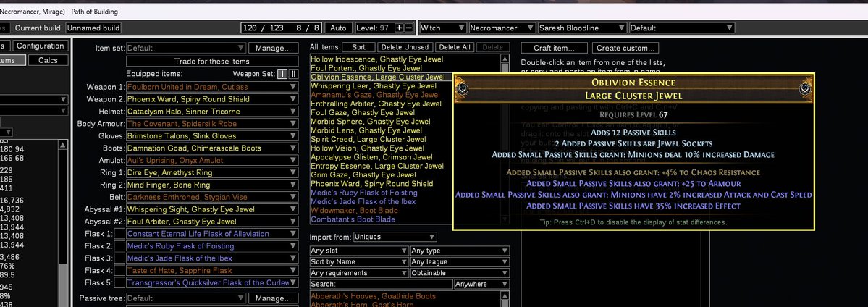The width and height of the screenshot is (868, 307).
Task: Open Sort by Name dropdown
Action: pos(359,262)
